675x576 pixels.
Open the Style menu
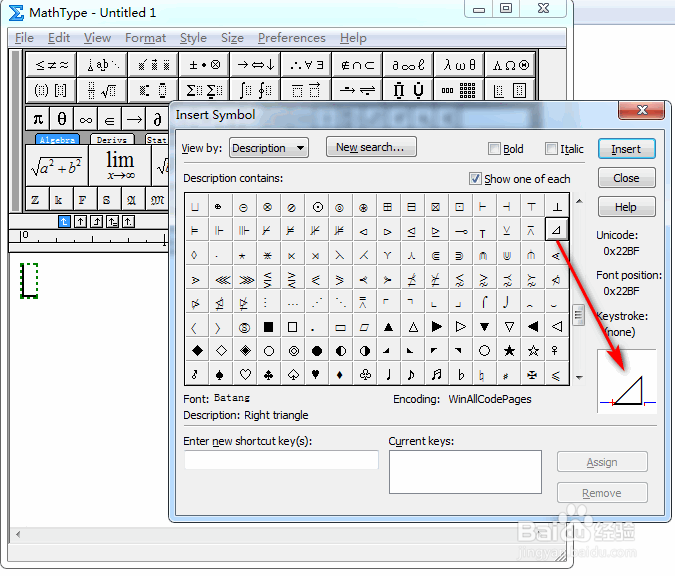tap(193, 38)
